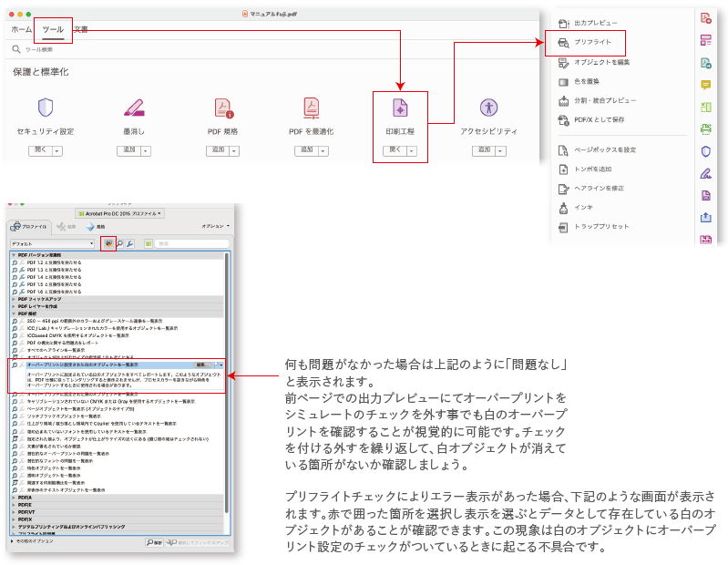Switch to the ホーム tab
The height and width of the screenshot is (565, 728).
21,30
